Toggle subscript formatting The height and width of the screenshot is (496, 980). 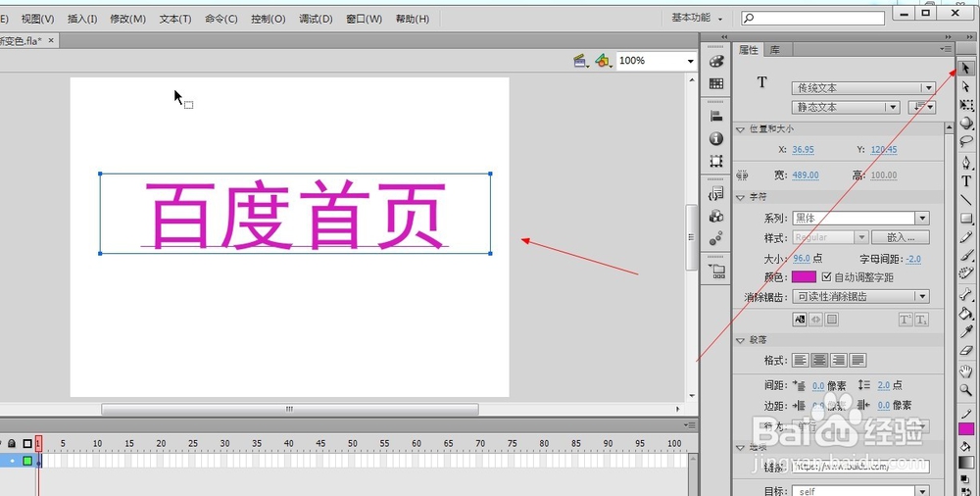[x=920, y=320]
